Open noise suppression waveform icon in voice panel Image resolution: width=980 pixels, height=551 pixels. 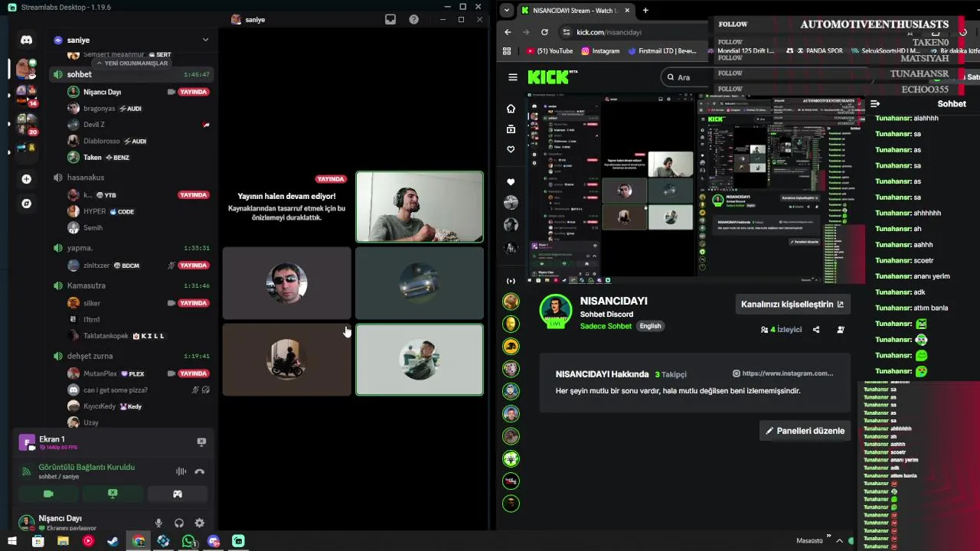[x=181, y=471]
